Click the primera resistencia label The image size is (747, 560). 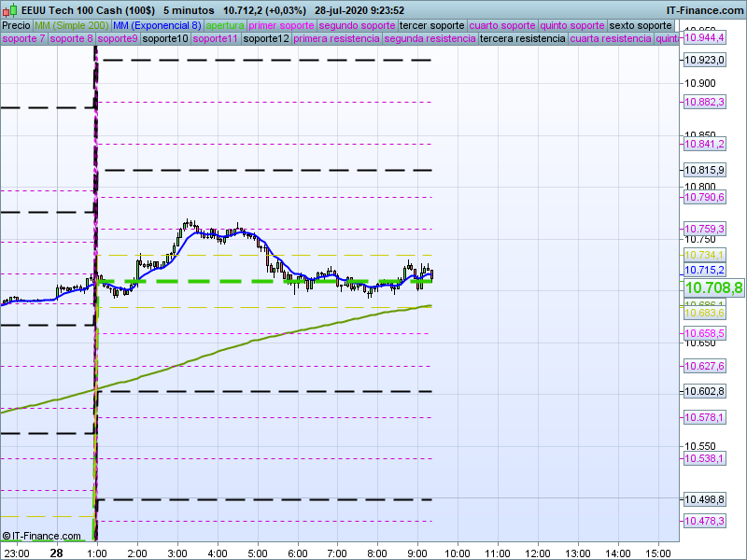pyautogui.click(x=336, y=39)
